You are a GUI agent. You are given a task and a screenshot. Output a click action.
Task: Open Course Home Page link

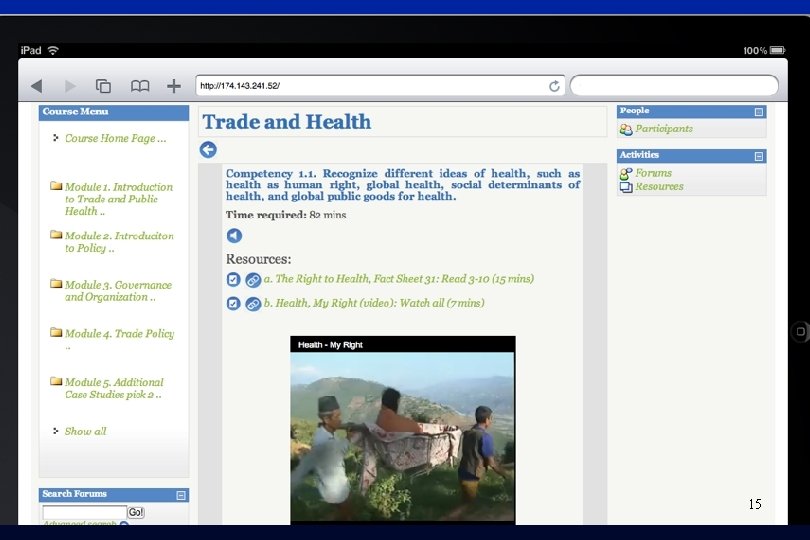coord(115,138)
